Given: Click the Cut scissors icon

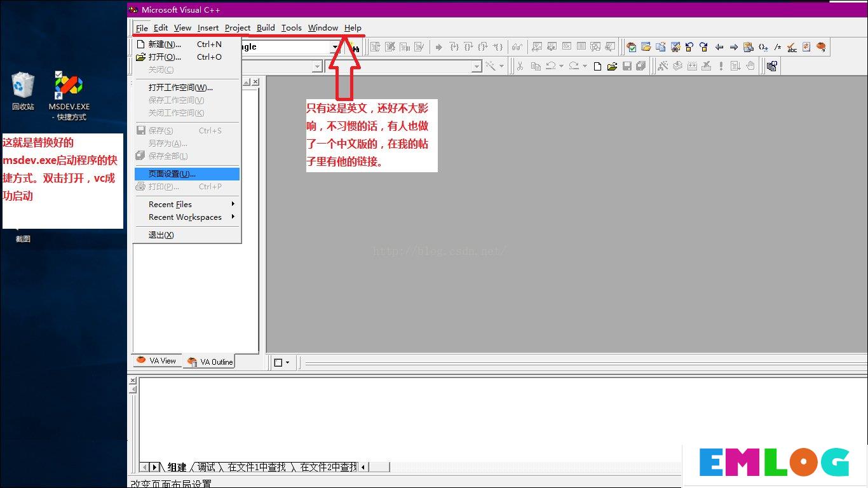Looking at the screenshot, I should pos(519,66).
